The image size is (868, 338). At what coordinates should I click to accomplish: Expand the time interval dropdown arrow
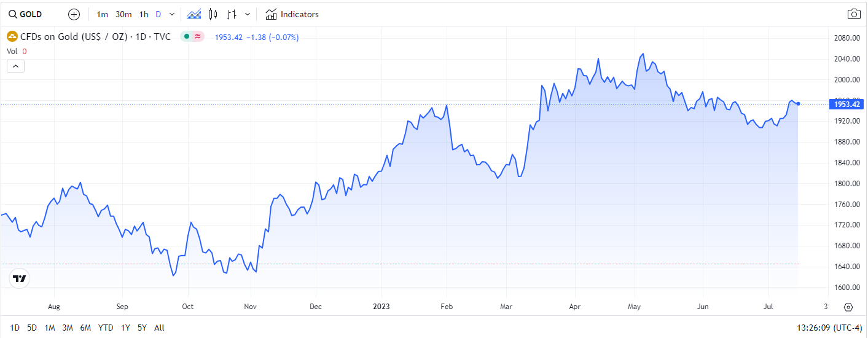click(x=171, y=14)
